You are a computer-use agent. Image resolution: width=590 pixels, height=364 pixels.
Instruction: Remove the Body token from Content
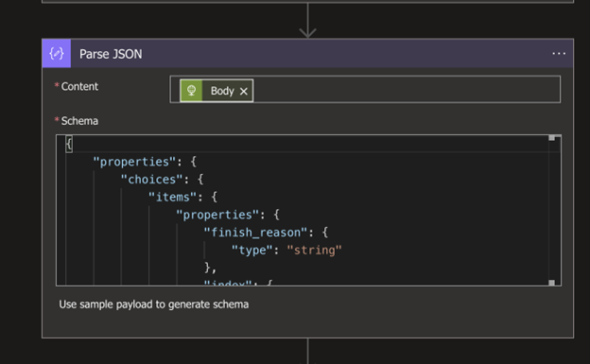(x=243, y=91)
